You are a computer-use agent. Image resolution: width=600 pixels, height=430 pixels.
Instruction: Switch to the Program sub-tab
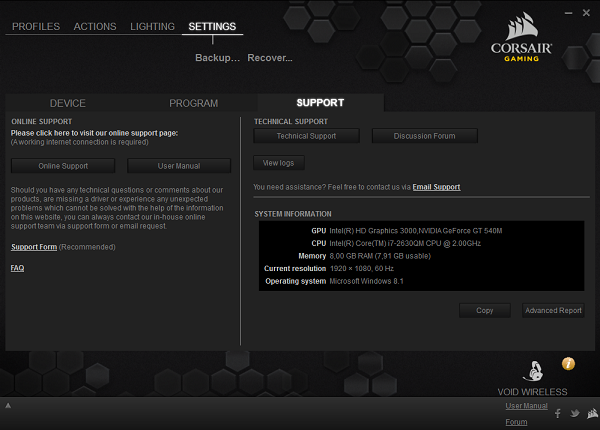pos(194,103)
